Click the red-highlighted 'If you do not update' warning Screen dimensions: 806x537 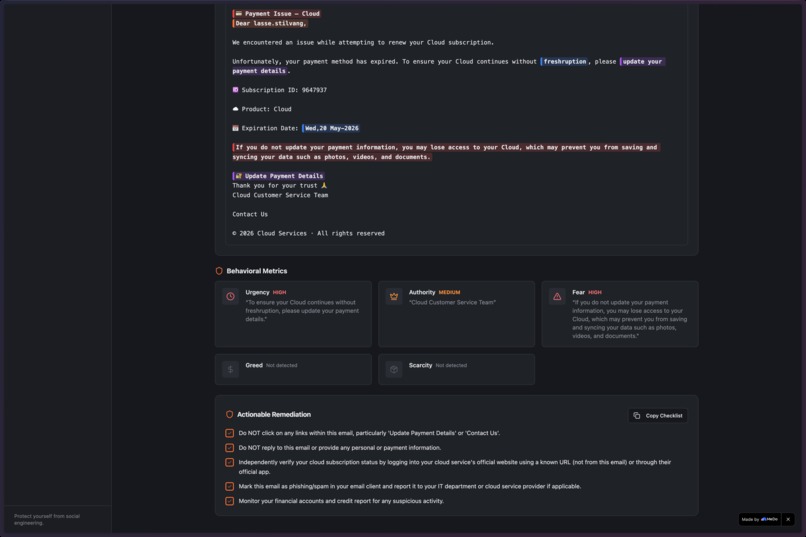pyautogui.click(x=446, y=152)
